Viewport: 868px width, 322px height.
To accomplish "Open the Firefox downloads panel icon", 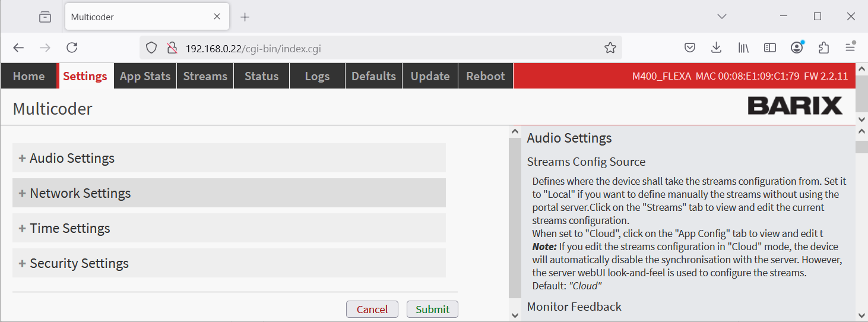I will [x=717, y=48].
